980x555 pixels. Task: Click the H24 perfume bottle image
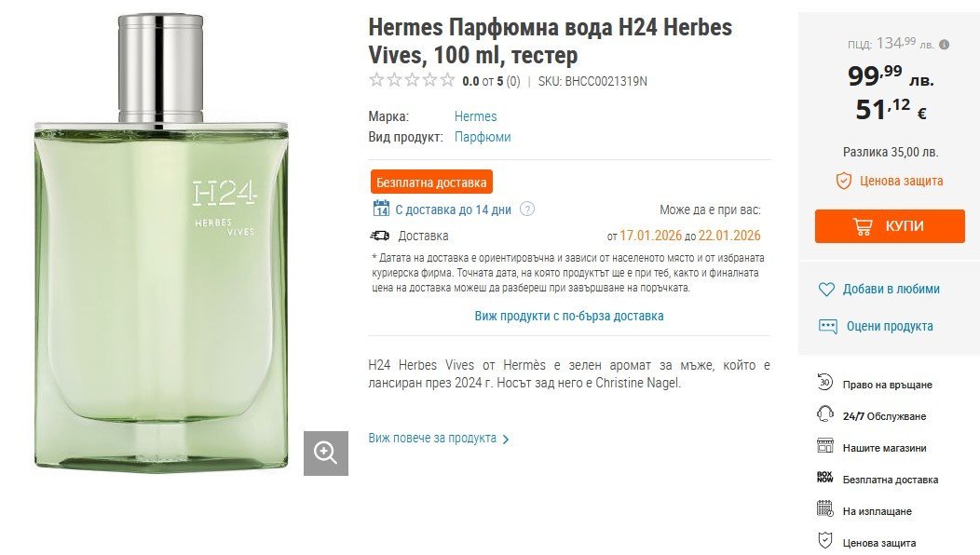point(161,241)
